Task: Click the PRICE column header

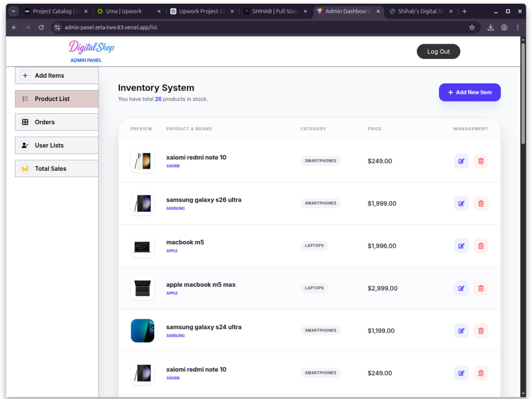Action: point(375,129)
